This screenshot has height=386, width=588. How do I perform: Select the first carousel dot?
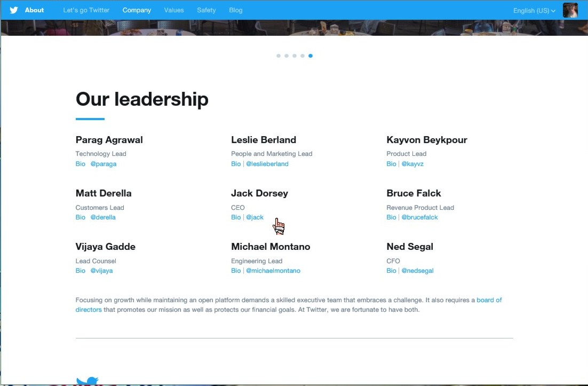[279, 56]
